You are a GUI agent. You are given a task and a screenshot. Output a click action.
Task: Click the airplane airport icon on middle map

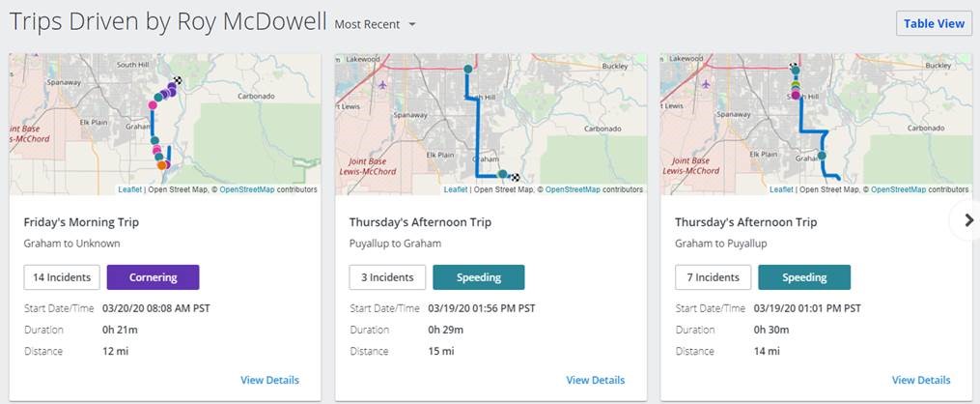pyautogui.click(x=383, y=84)
